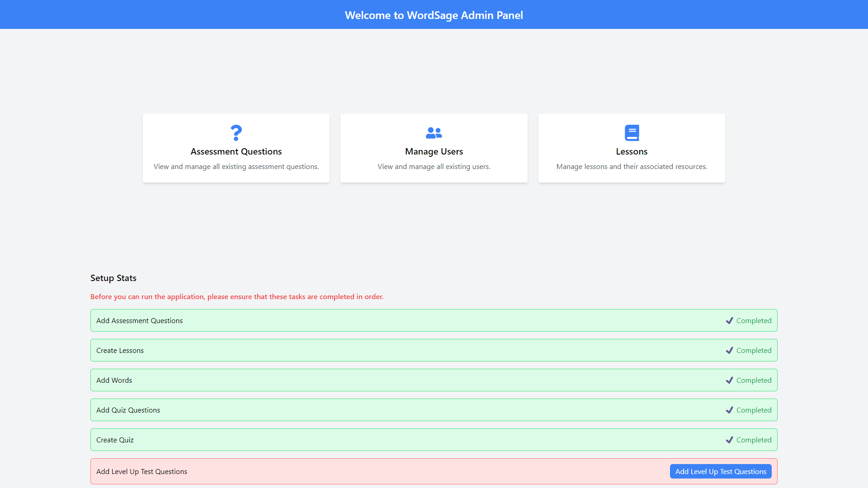Viewport: 868px width, 488px height.
Task: Click checkmark icon in Add Words row
Action: [729, 380]
